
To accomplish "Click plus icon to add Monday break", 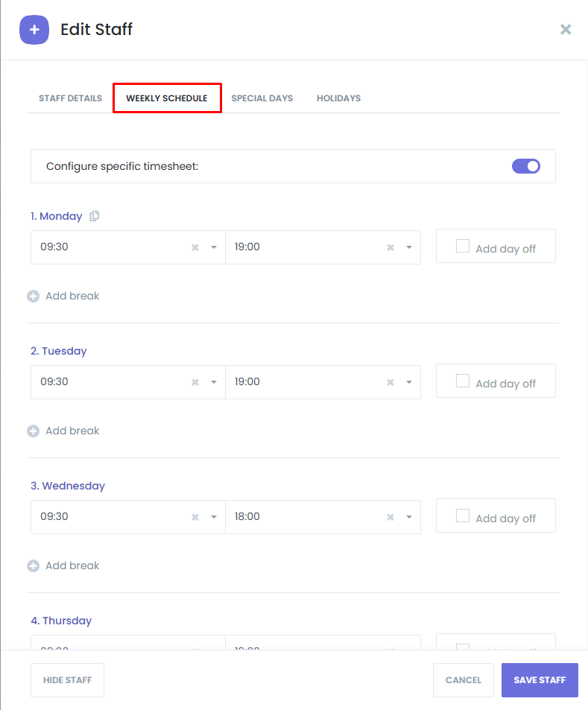I will (34, 297).
